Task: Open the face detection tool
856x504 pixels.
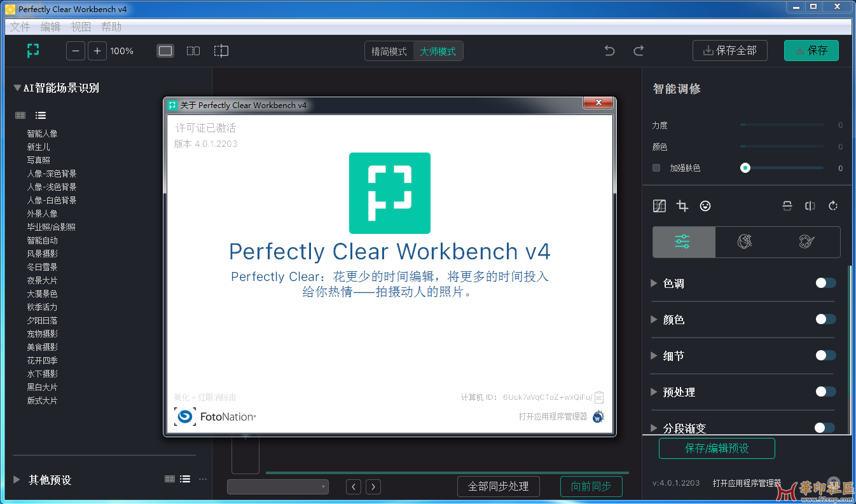Action: 705,206
